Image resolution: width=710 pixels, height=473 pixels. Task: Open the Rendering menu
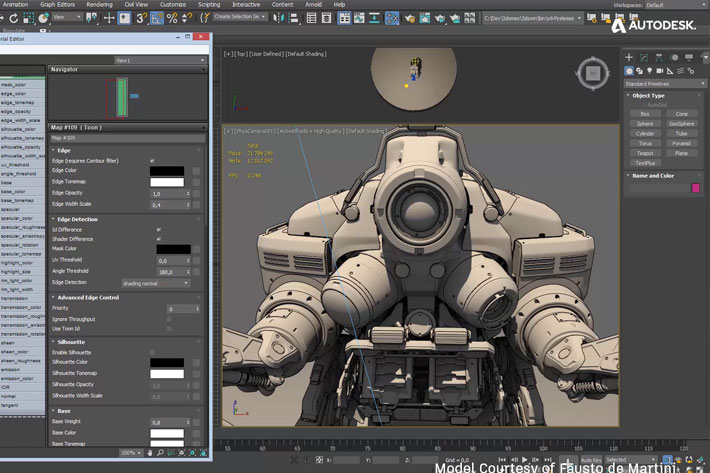point(99,4)
